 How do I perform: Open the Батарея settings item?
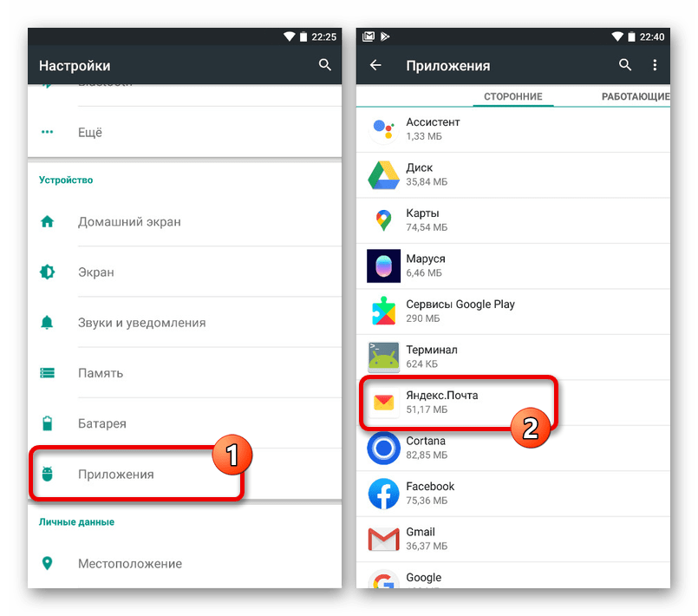tap(102, 423)
